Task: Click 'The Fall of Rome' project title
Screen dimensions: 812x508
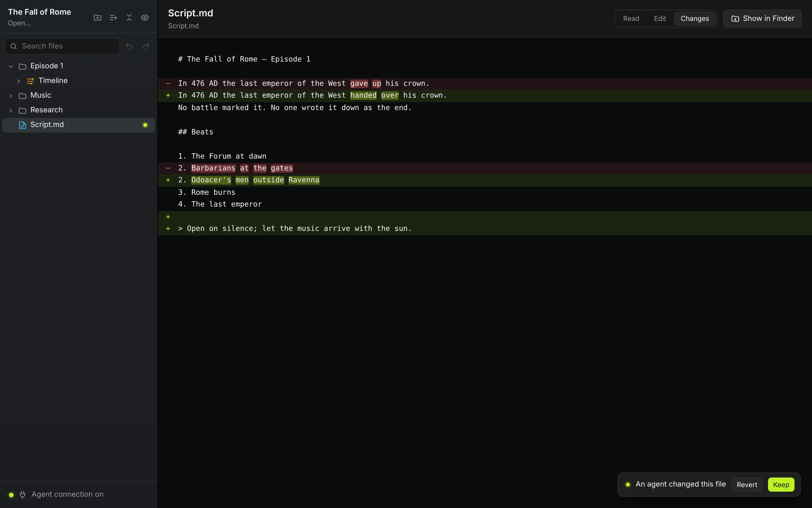Action: [39, 12]
